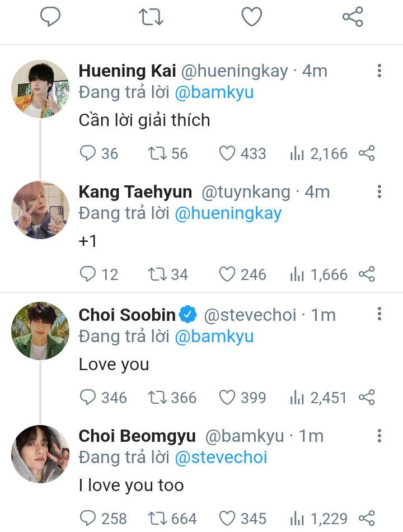Like Choi Soobin's Love you tweet
The height and width of the screenshot is (532, 403).
tap(227, 398)
